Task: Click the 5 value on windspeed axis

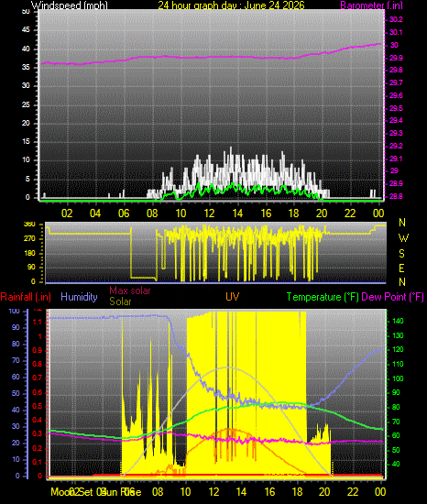Action: point(27,179)
